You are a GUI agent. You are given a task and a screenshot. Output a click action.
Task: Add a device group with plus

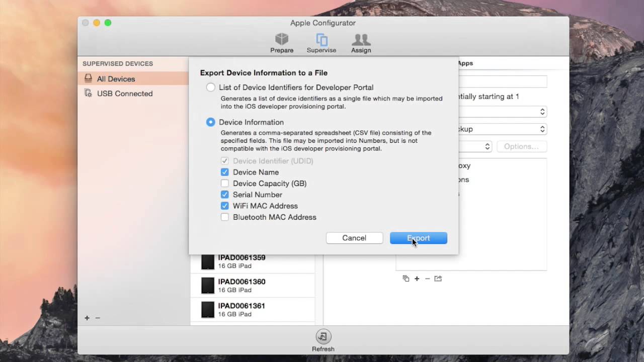(87, 318)
